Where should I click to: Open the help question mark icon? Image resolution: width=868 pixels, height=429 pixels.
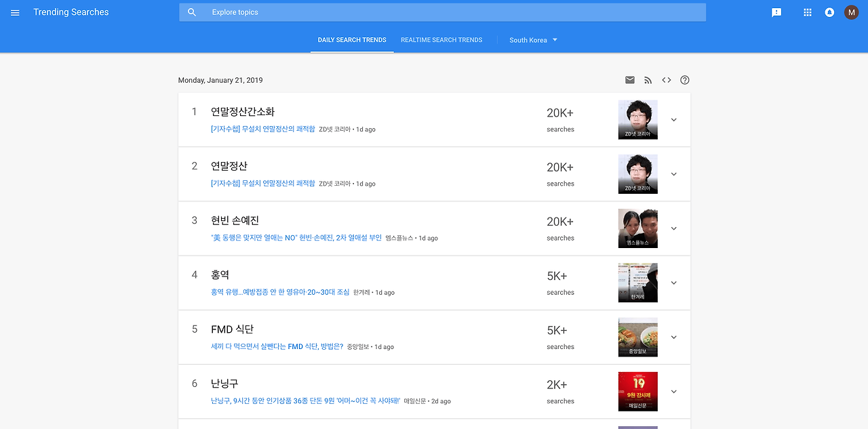point(684,79)
